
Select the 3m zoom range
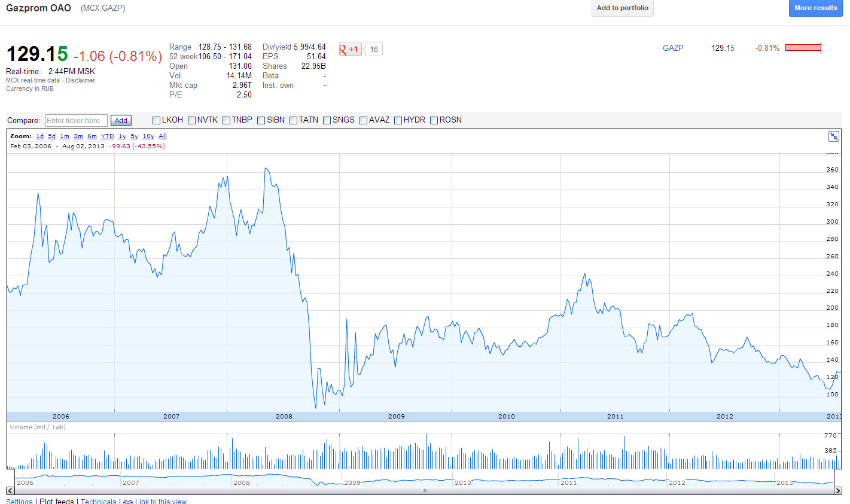tap(78, 136)
